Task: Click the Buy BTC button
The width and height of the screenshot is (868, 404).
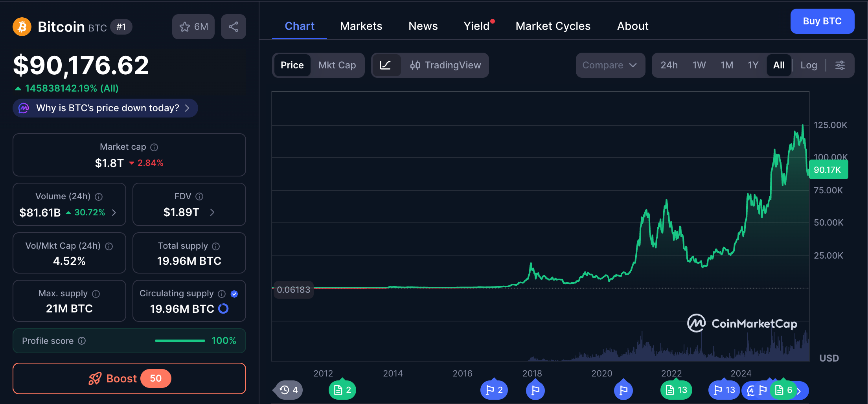Action: click(x=822, y=21)
